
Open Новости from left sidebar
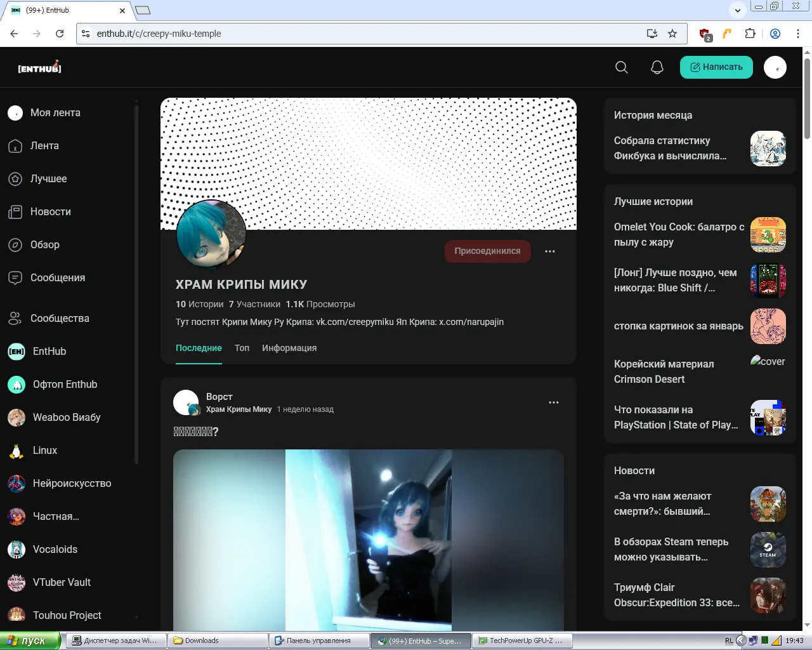(50, 212)
